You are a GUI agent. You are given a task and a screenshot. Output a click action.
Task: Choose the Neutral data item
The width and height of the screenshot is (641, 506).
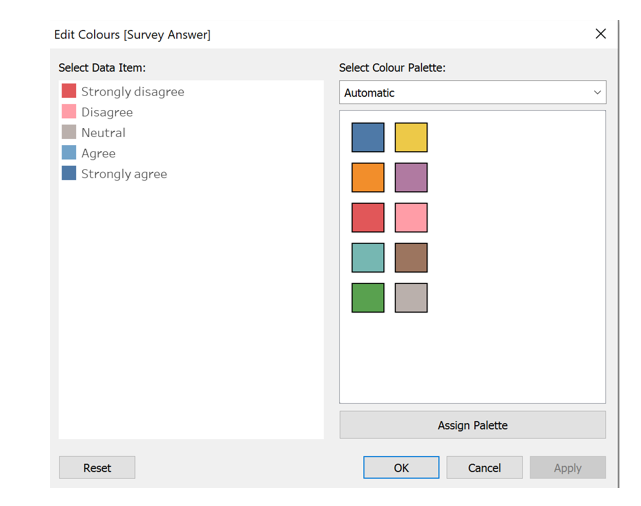103,132
